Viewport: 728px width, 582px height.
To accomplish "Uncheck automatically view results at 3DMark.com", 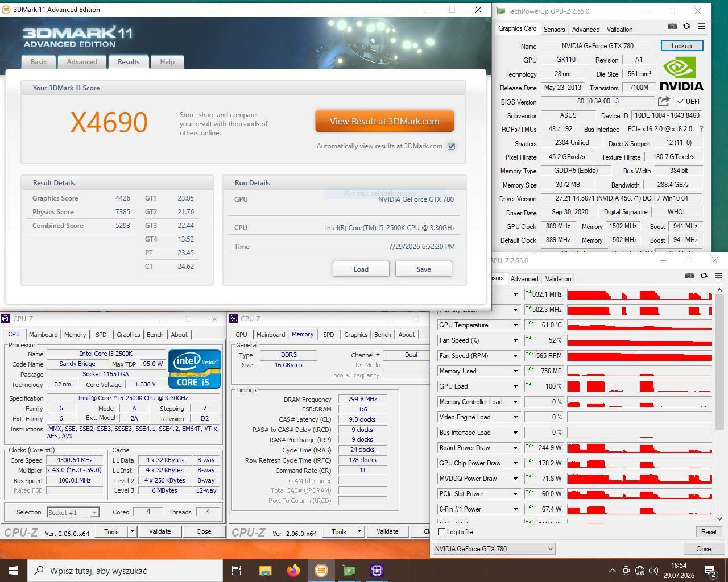I will [x=452, y=146].
